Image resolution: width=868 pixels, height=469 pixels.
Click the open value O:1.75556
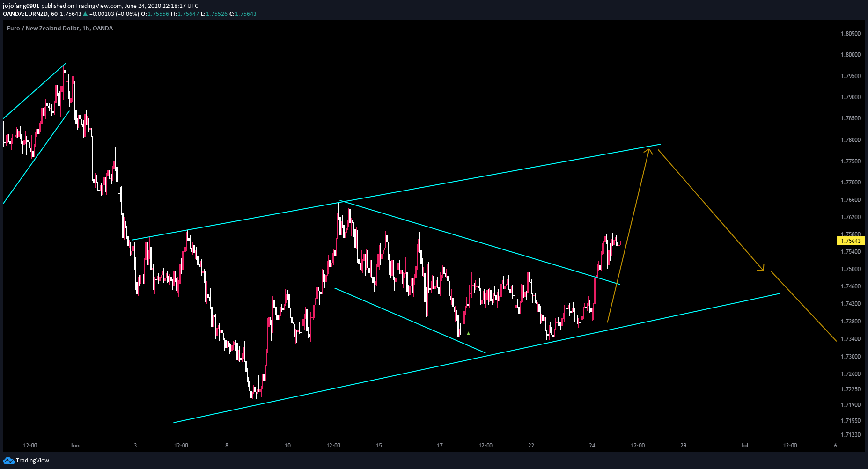[155, 14]
